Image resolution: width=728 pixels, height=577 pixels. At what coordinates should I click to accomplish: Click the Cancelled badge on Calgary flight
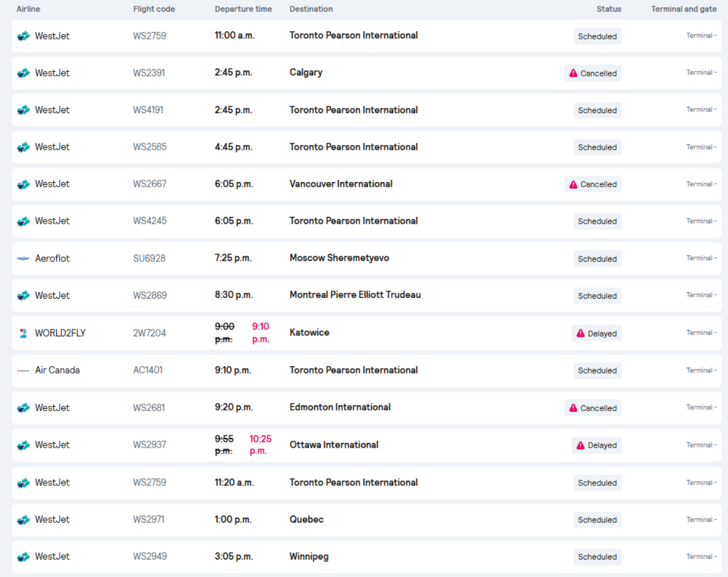coord(593,73)
